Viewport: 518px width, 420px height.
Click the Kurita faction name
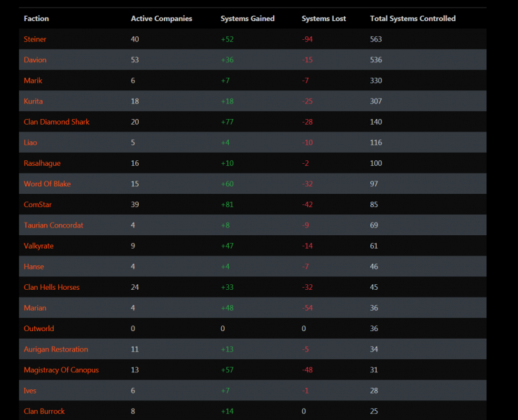(x=34, y=101)
